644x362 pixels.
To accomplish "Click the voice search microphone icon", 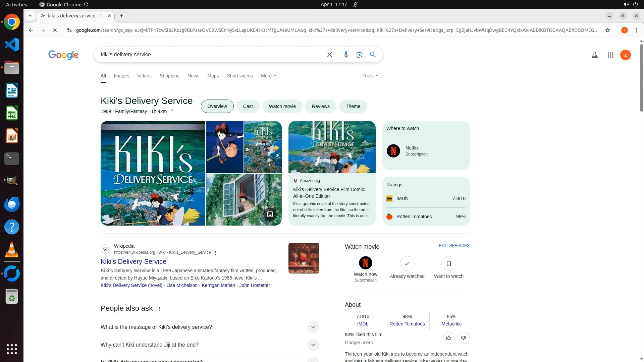I will coord(346,55).
